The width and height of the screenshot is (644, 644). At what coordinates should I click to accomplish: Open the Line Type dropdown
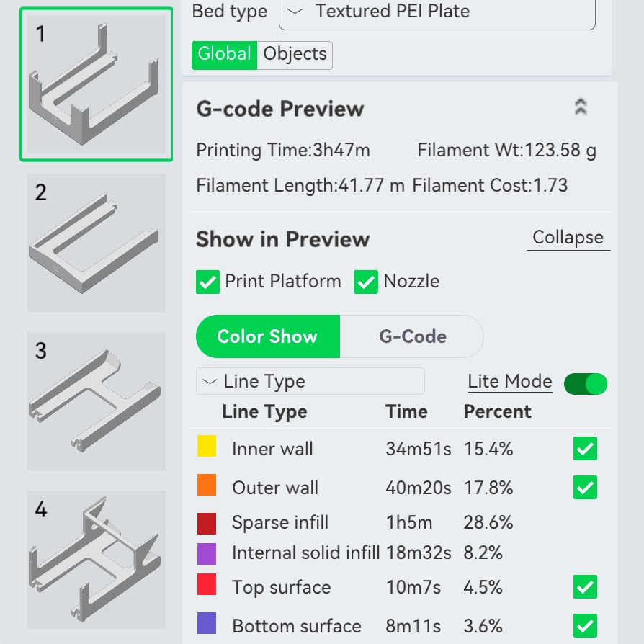pyautogui.click(x=310, y=381)
